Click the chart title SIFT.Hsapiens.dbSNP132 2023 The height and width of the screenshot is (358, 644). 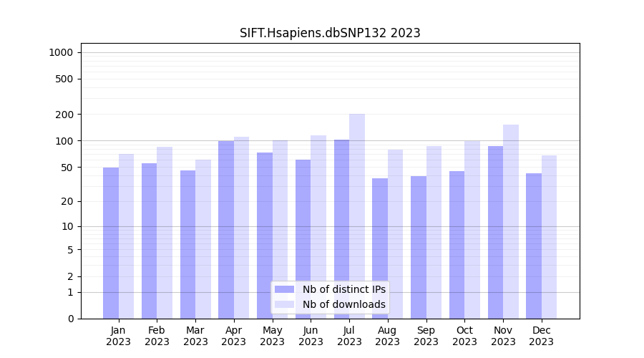coord(330,33)
